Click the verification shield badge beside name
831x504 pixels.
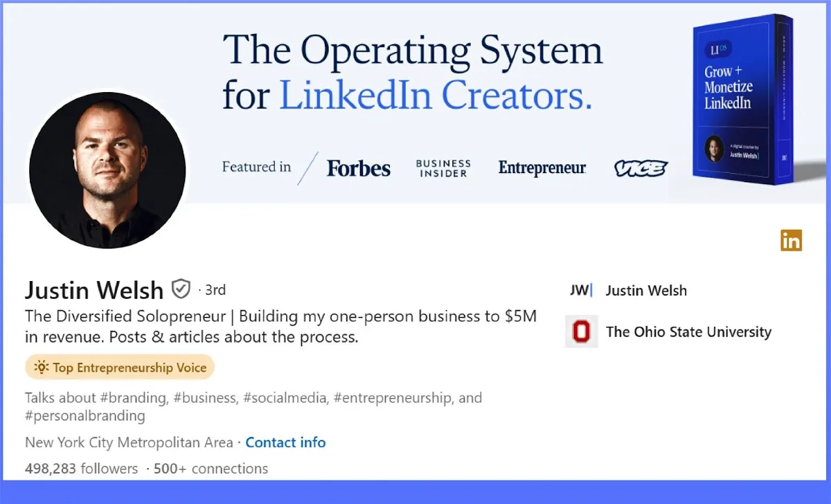click(x=181, y=289)
